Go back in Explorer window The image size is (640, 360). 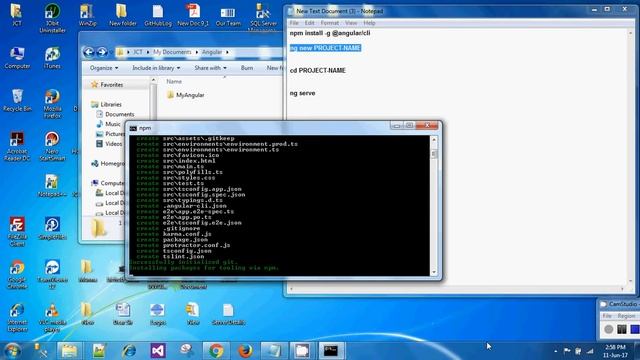tap(88, 52)
